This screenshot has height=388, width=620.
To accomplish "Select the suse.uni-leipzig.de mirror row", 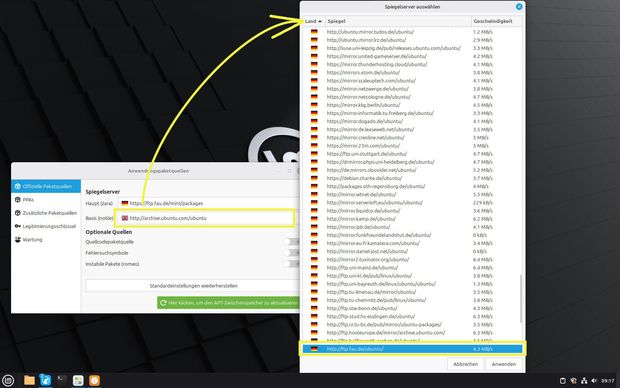I will tap(412, 48).
